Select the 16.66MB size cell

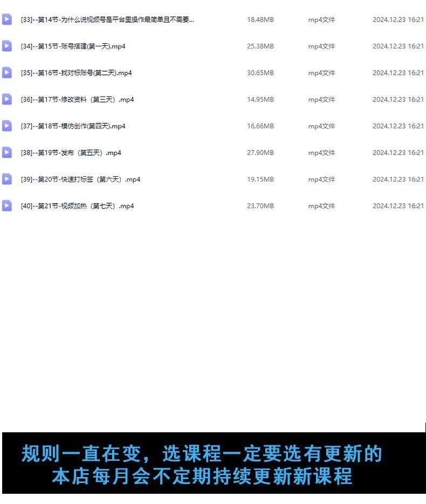(260, 126)
